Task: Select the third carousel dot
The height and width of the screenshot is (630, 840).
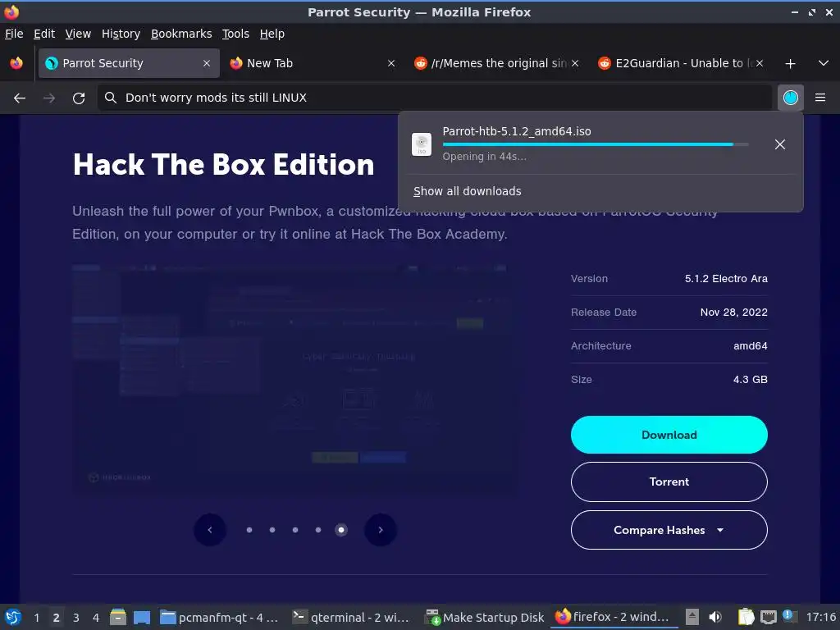Action: [295, 530]
